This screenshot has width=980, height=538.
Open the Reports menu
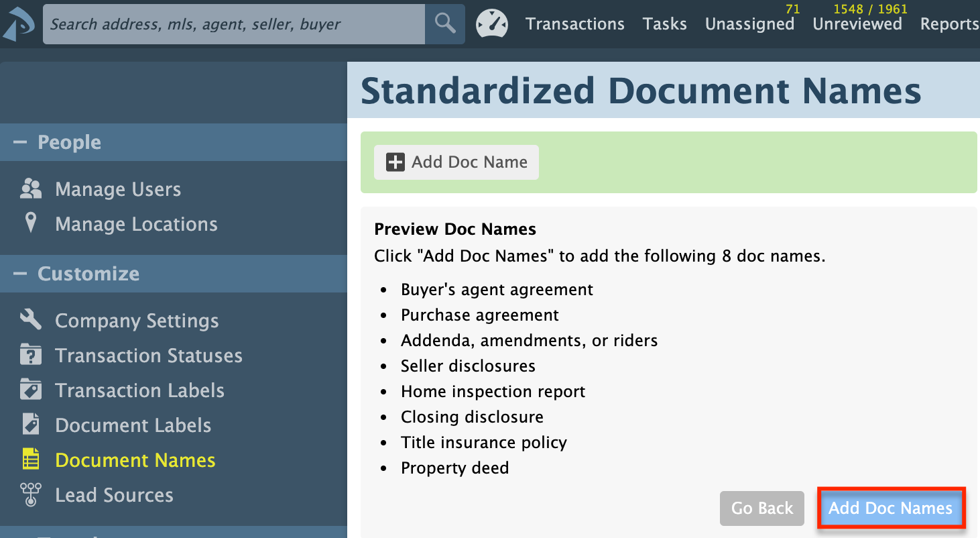point(949,24)
